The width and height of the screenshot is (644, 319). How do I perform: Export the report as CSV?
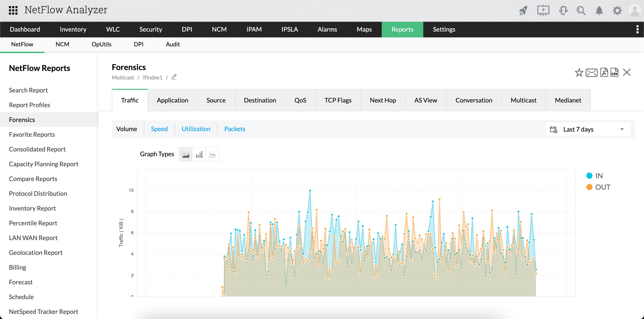click(614, 72)
